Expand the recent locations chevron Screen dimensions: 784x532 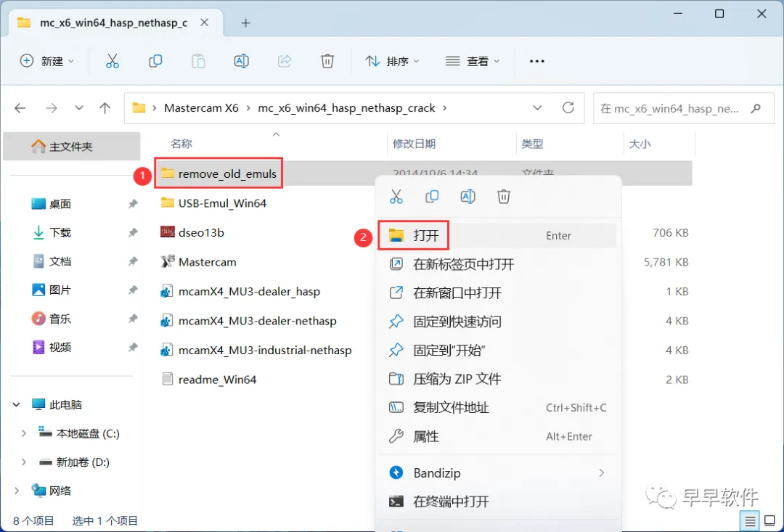click(x=79, y=108)
